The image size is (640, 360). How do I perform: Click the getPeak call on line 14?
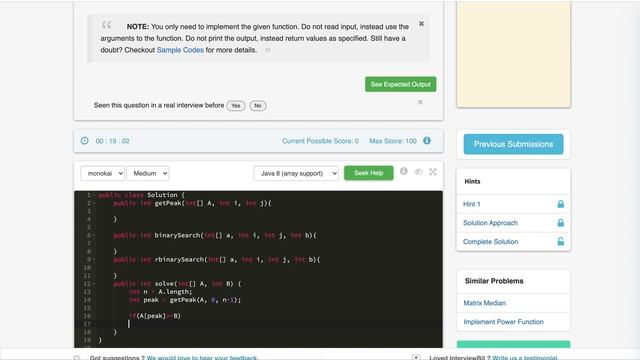click(205, 300)
